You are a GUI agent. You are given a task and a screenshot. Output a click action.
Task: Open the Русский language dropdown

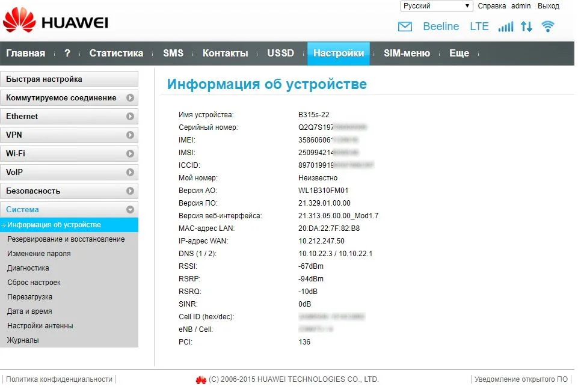click(x=437, y=6)
